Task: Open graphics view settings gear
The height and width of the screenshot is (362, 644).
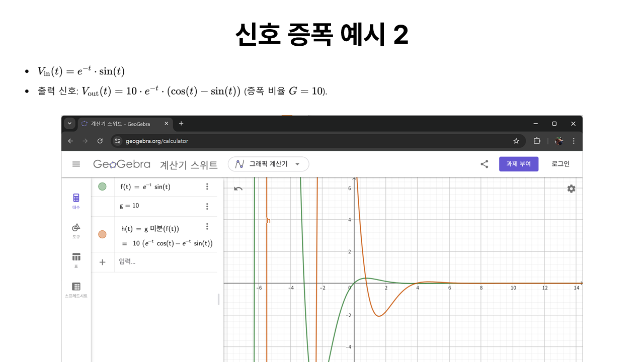Action: [571, 189]
